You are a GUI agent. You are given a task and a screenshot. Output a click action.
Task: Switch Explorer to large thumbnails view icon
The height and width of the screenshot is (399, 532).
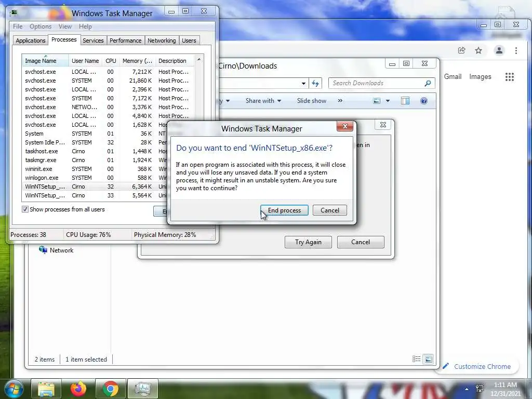tap(429, 359)
